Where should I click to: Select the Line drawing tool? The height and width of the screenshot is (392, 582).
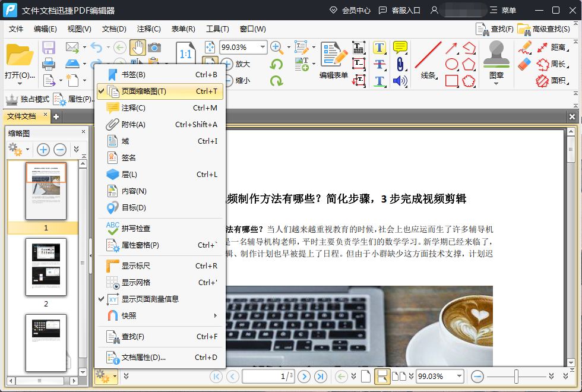(428, 60)
